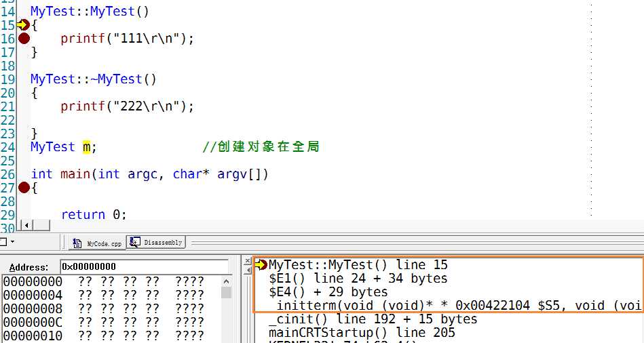Switch to the Disassembly tab
644x343 pixels.
(x=156, y=243)
